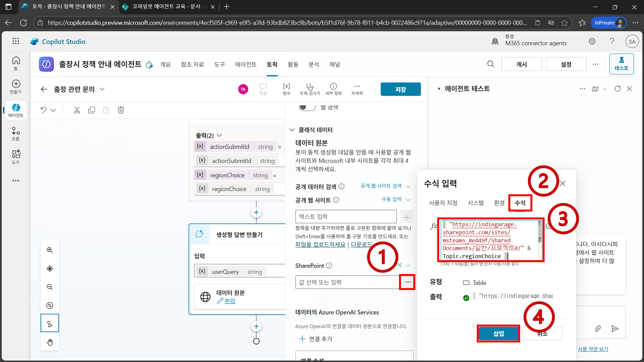Open the 토픽 검사기 topic checker icon
The image size is (644, 362).
310,87
